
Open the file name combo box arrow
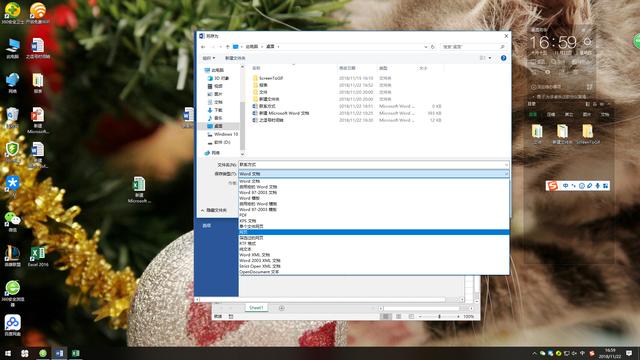click(x=507, y=165)
